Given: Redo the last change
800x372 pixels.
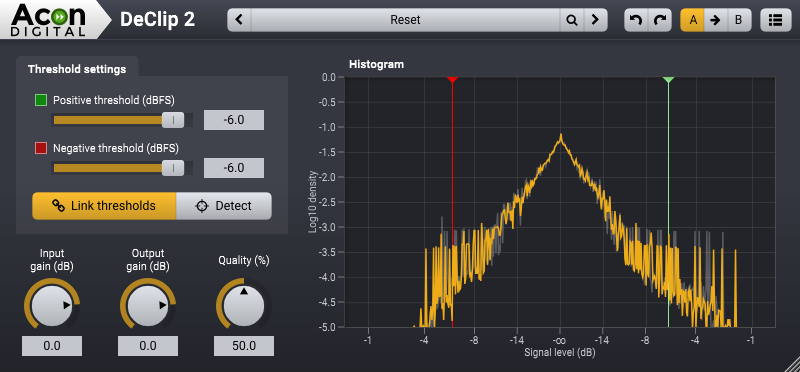Looking at the screenshot, I should (x=660, y=20).
